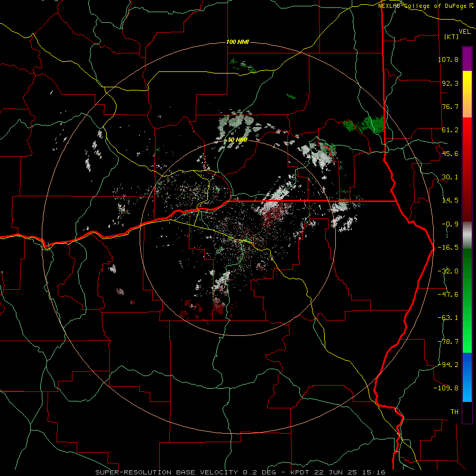Click the 45.6 legend value
The image size is (476, 476).
pyautogui.click(x=450, y=153)
